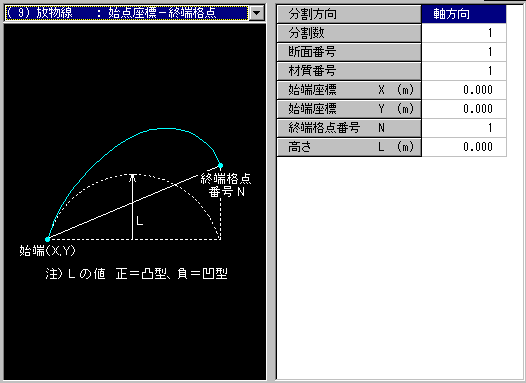
Task: Select the 分割数 value cell
Action: (x=464, y=33)
